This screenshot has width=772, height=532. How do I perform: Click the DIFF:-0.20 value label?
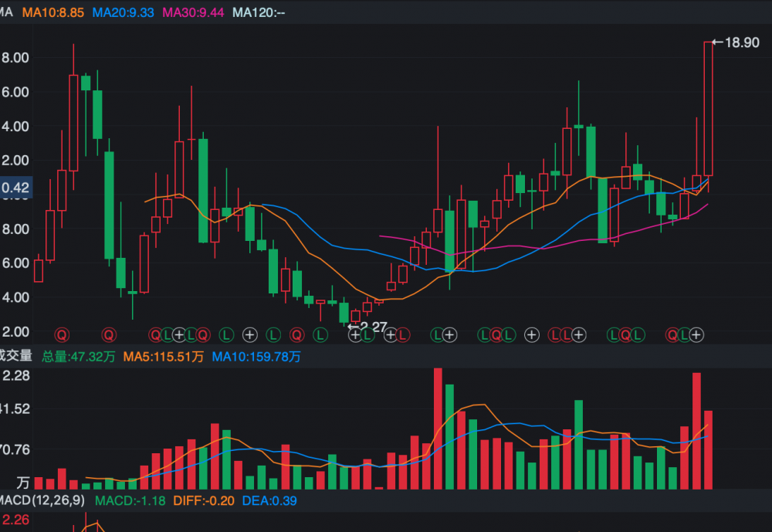click(x=203, y=500)
